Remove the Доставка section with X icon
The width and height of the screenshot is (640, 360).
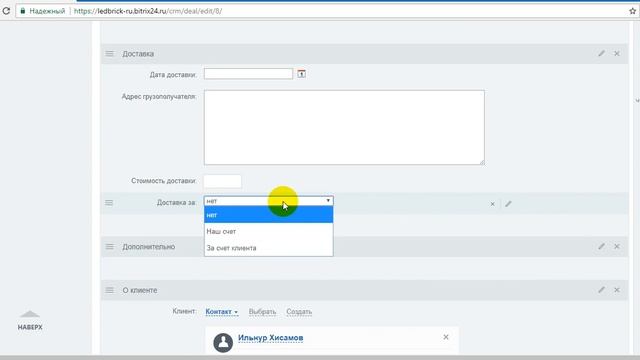(x=617, y=53)
